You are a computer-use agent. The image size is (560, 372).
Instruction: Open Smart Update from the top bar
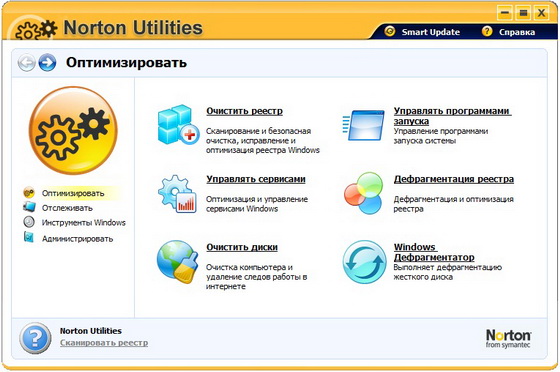431,32
